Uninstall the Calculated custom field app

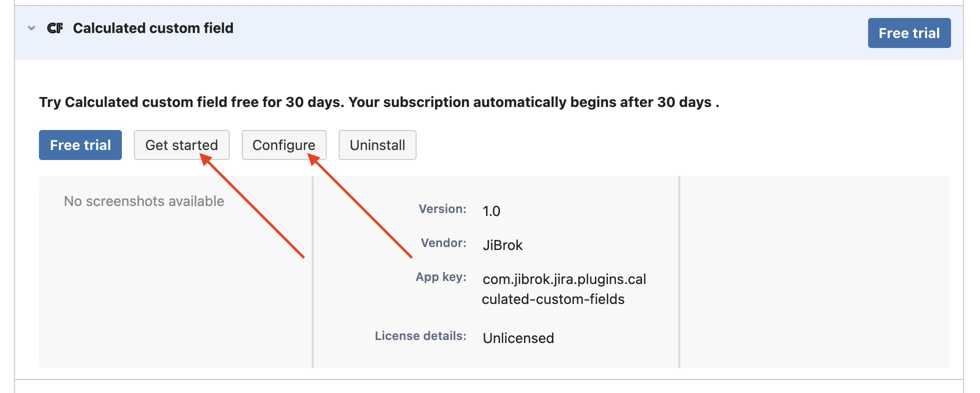[378, 145]
